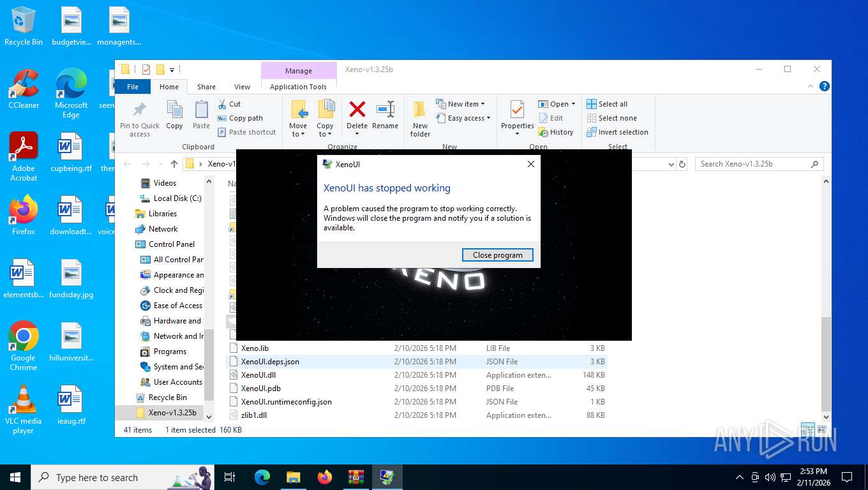
Task: Click Select none in ribbon
Action: pyautogui.click(x=611, y=118)
